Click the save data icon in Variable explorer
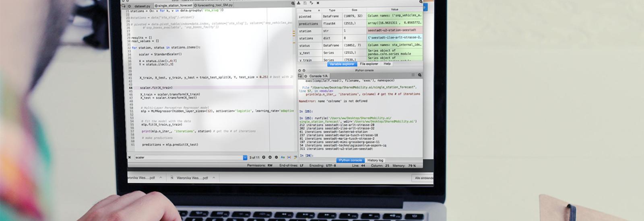The image size is (644, 221). tap(305, 3)
